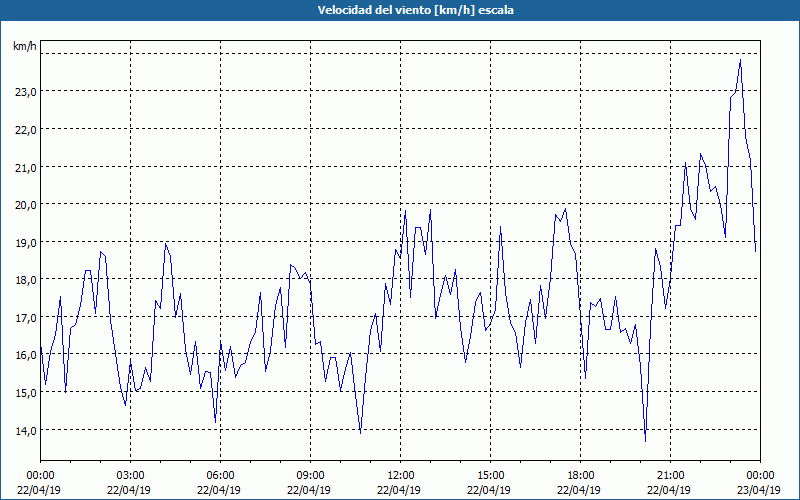Select the 22,0 y-axis value
The image size is (800, 500).
(26, 130)
